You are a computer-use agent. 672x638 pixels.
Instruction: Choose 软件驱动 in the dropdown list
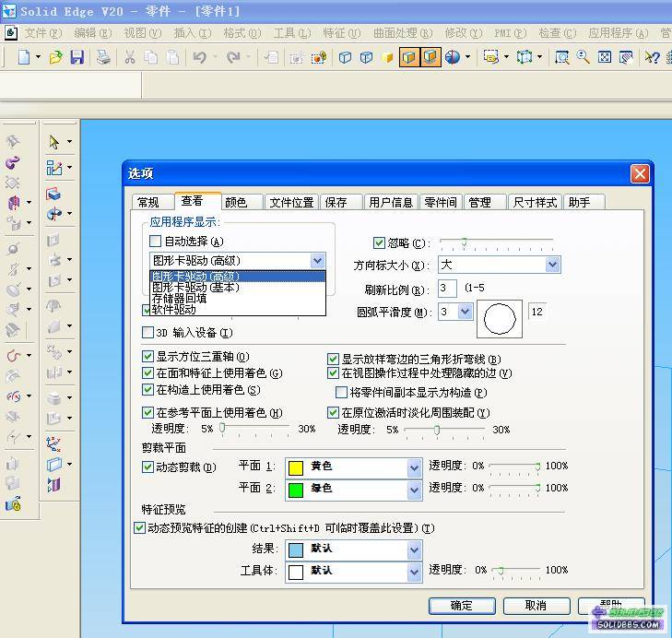[238, 309]
